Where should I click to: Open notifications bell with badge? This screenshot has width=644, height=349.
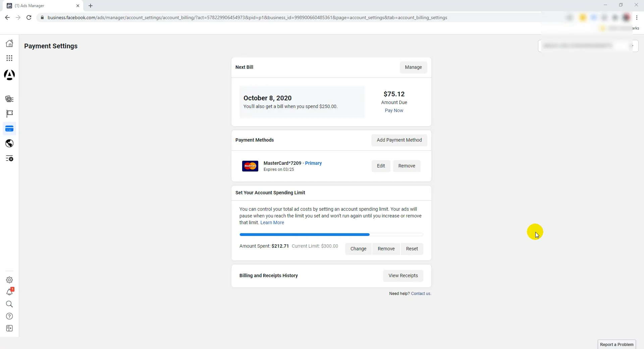click(10, 292)
